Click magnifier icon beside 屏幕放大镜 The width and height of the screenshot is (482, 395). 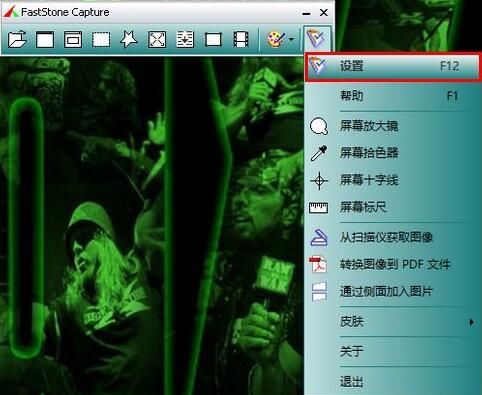pos(319,126)
